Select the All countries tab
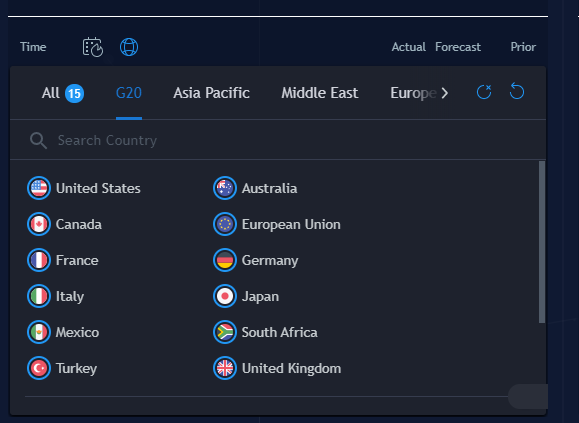579x423 pixels. pos(63,93)
